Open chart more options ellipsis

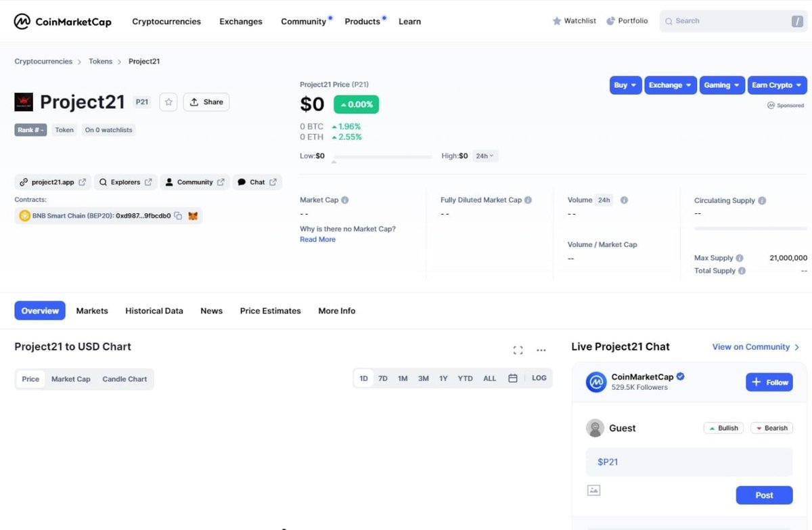pyautogui.click(x=541, y=350)
